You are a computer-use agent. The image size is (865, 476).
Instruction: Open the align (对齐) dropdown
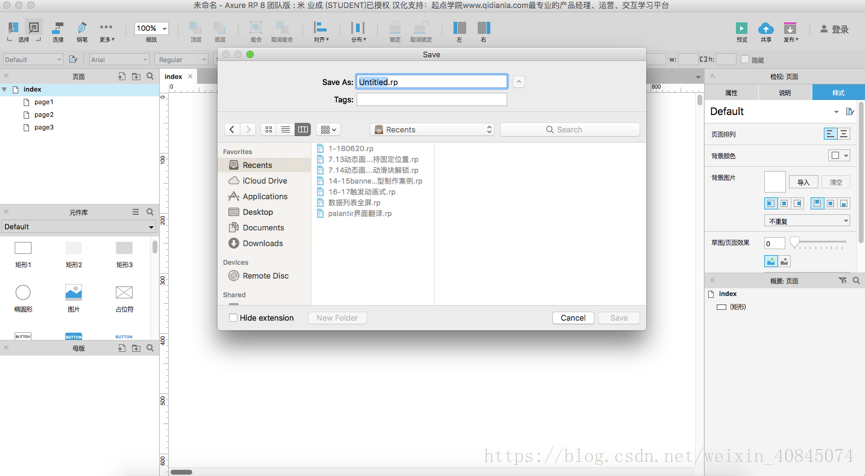(321, 31)
